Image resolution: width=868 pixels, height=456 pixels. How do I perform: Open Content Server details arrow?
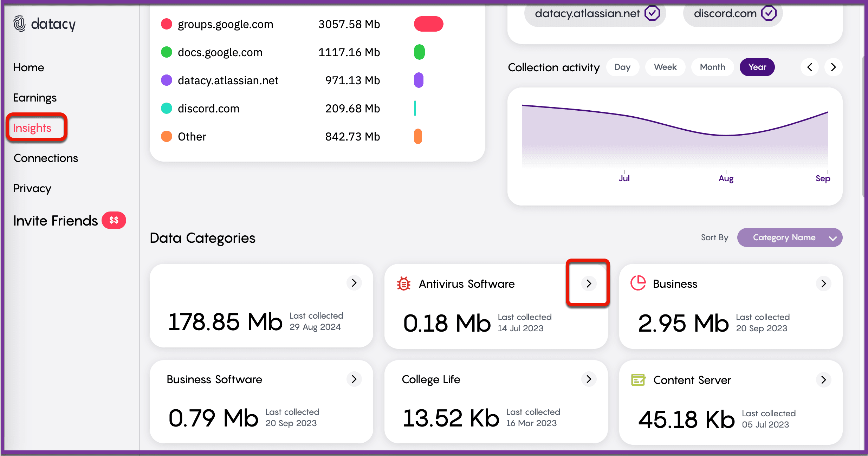click(x=824, y=380)
